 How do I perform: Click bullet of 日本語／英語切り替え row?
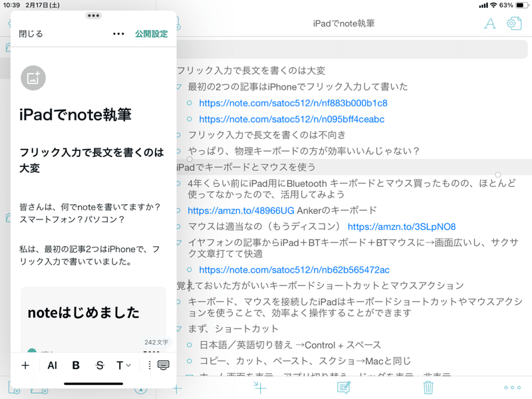[x=190, y=345]
